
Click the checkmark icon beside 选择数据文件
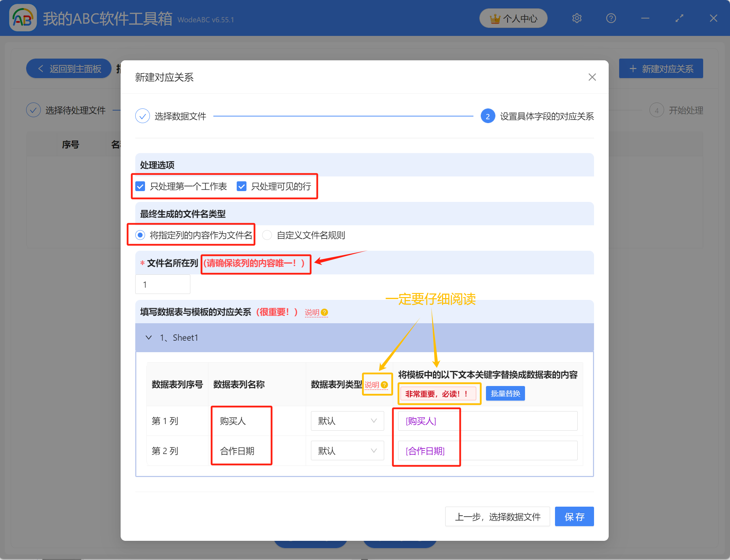tap(142, 116)
